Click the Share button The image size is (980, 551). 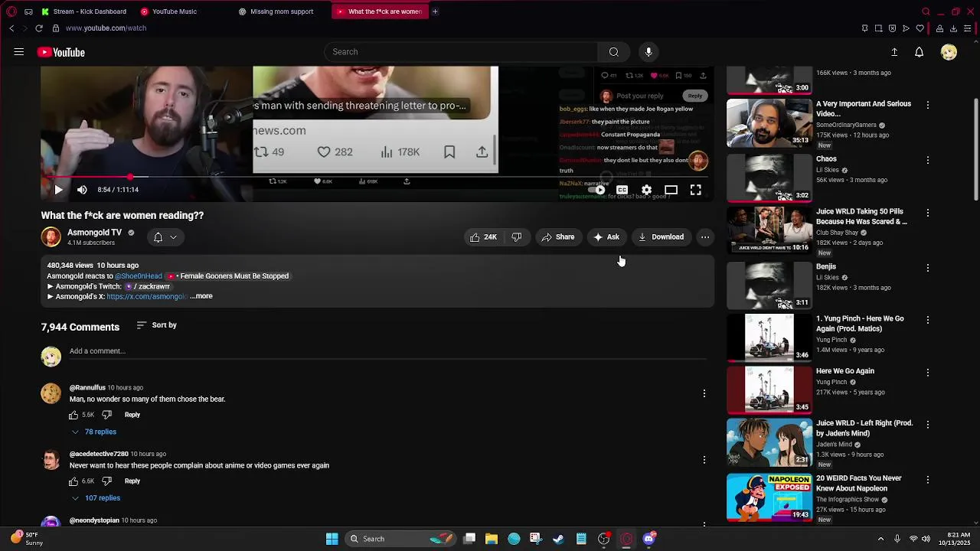[557, 237]
